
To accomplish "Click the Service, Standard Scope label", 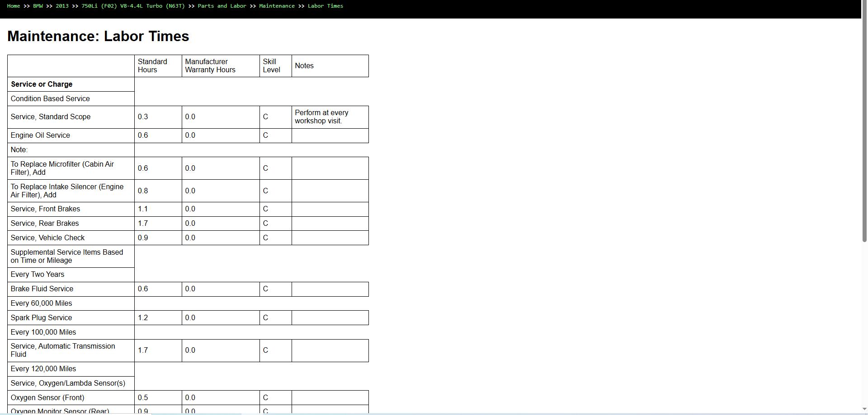I will click(51, 117).
